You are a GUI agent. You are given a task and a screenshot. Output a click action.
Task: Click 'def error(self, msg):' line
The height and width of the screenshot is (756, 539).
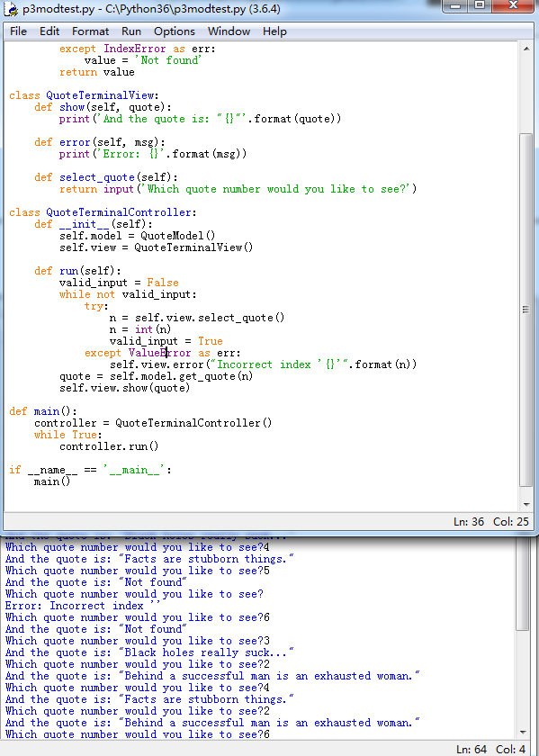[100, 142]
